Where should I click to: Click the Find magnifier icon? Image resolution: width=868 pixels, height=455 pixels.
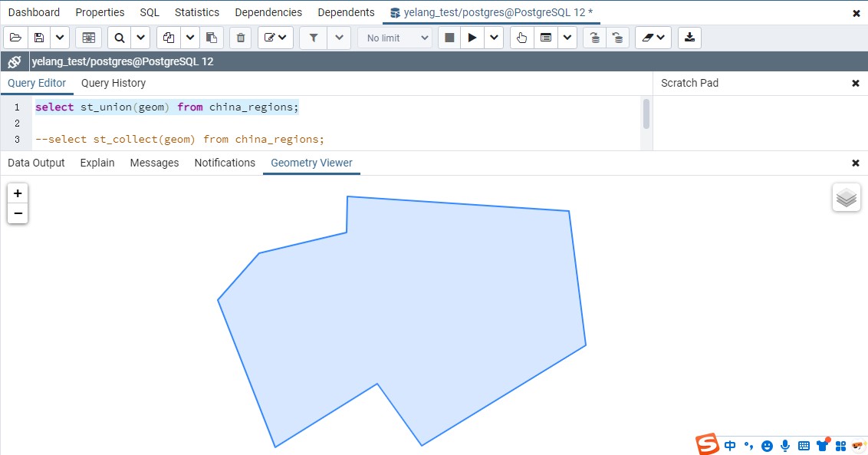tap(120, 38)
